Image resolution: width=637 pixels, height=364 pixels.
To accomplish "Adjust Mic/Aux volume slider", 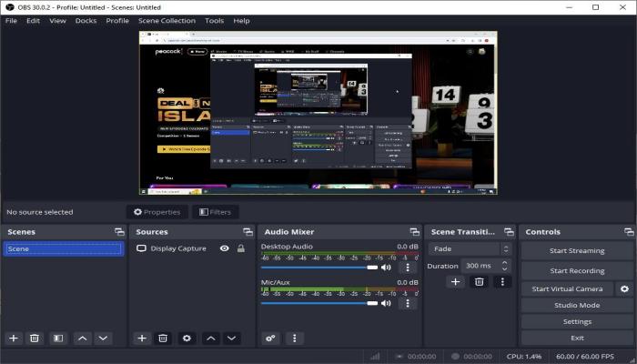I will (319, 303).
